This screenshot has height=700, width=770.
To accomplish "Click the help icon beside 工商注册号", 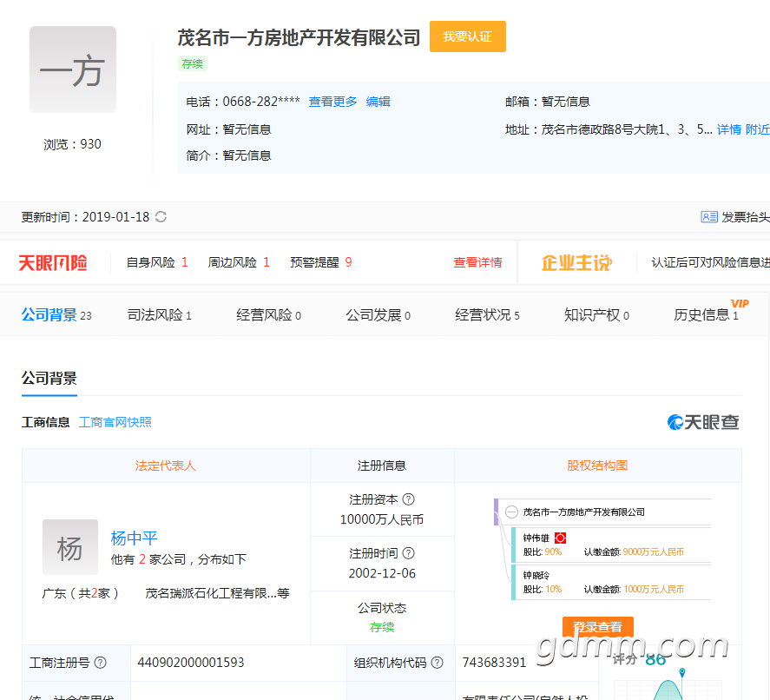I will [x=100, y=663].
